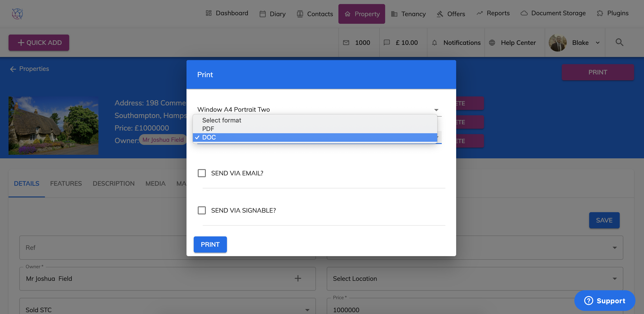The width and height of the screenshot is (644, 314).
Task: Switch to the Features tab
Action: coord(66,183)
